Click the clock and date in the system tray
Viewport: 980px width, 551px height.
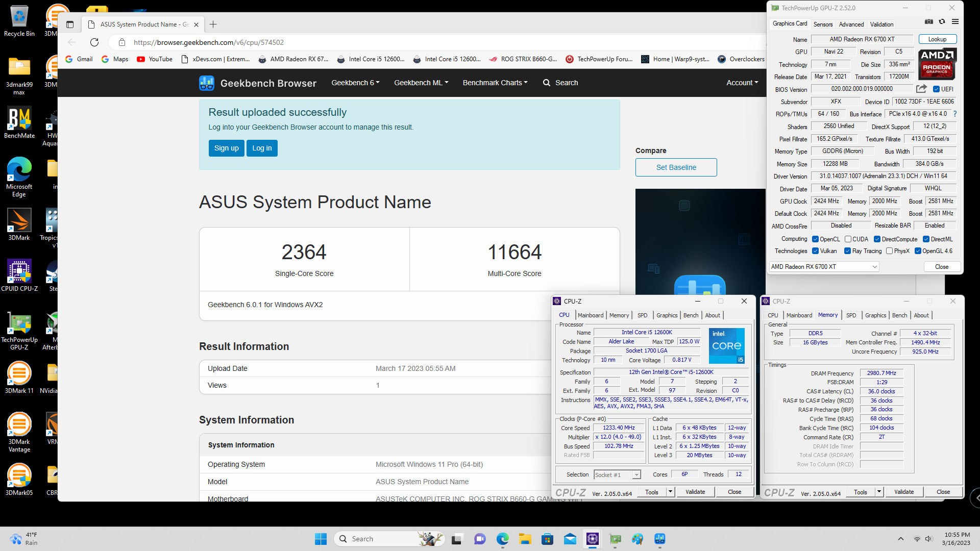[956, 539]
